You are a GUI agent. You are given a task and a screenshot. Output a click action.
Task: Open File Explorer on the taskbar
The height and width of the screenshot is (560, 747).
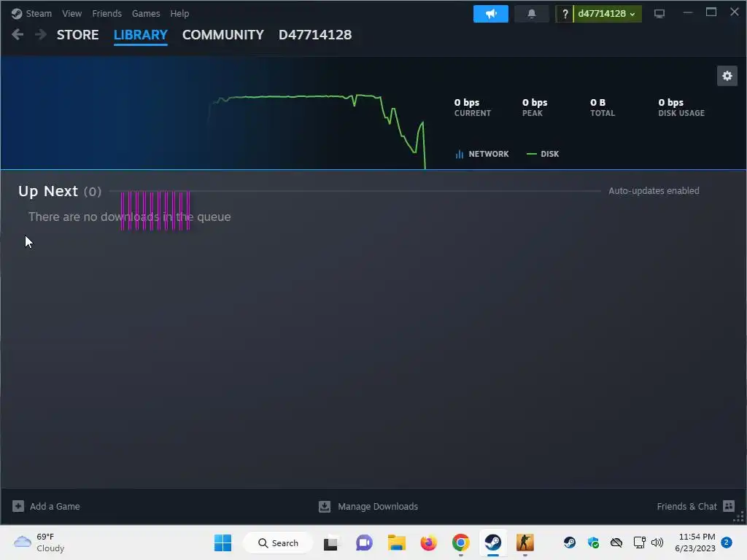pyautogui.click(x=396, y=542)
